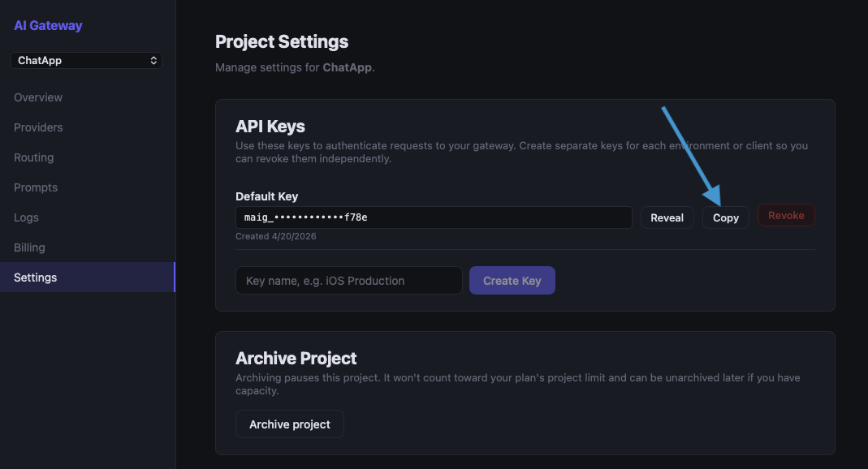Screen dimensions: 868x469
Task: Reveal the Default Key value
Action: 667,217
